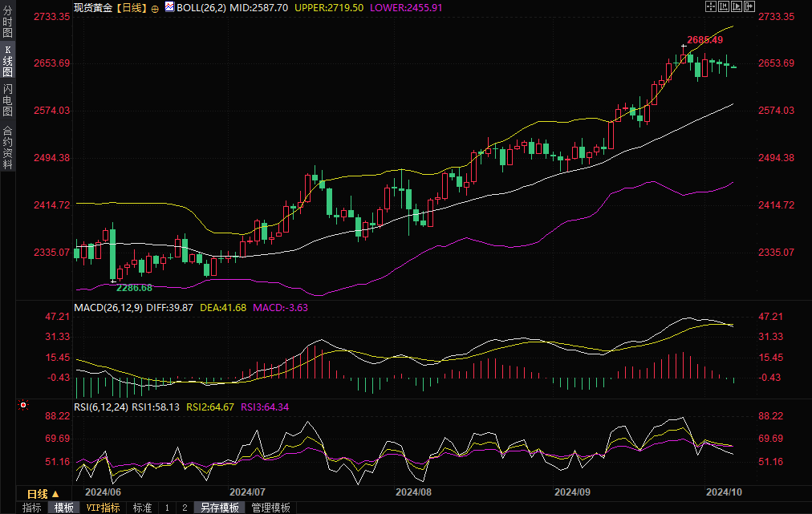Open the 闪电图 side tab
This screenshot has height=514, width=812.
click(x=7, y=100)
